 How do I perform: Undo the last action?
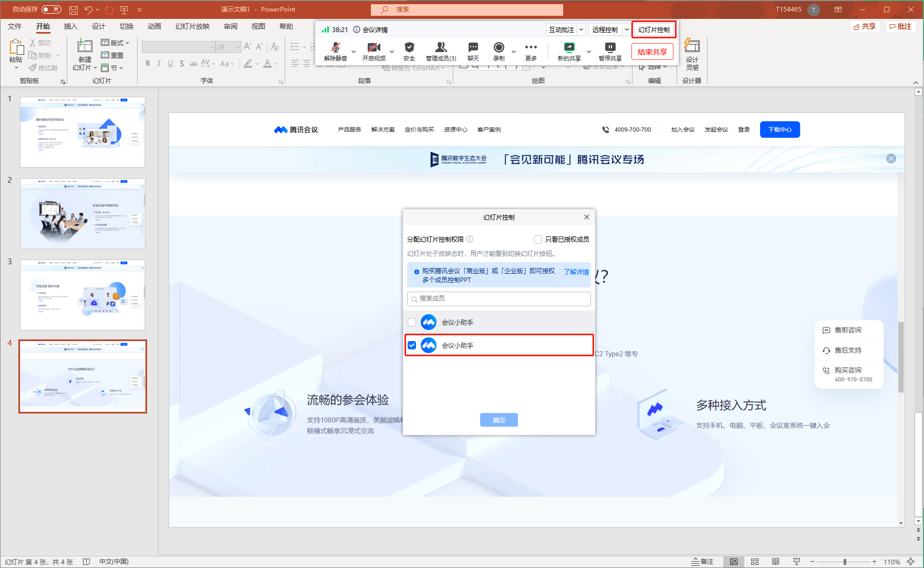(88, 9)
